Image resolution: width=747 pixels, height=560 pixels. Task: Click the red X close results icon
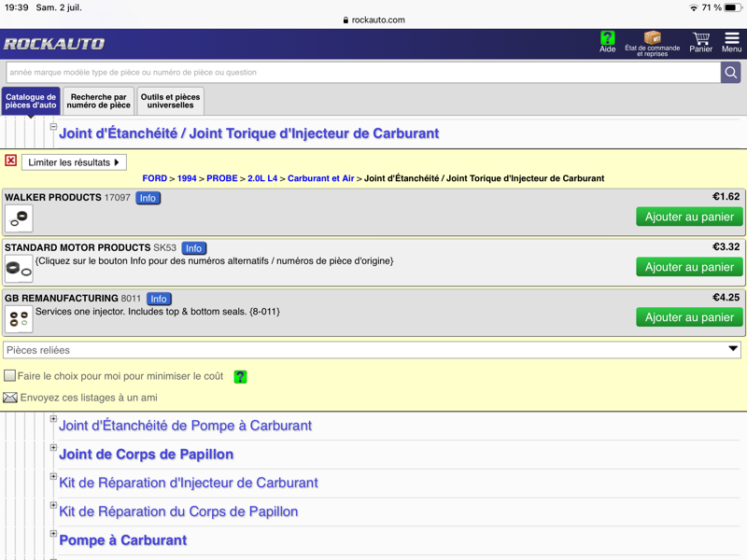(11, 161)
